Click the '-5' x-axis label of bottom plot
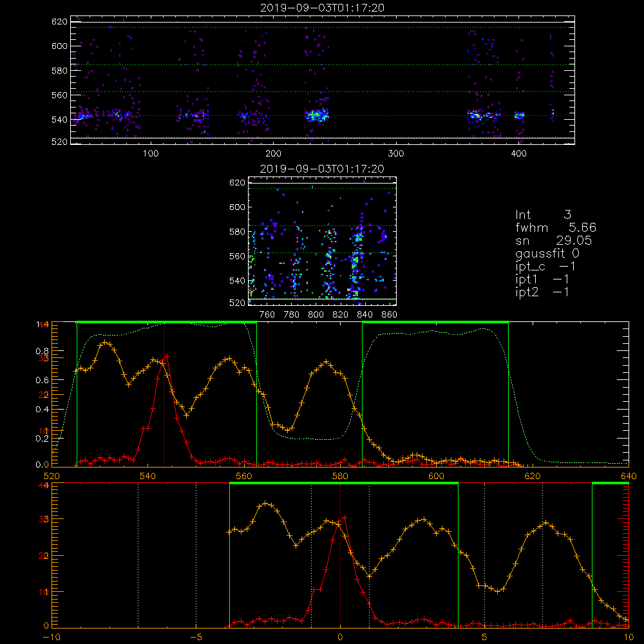This screenshot has height=644, width=644. (x=196, y=637)
